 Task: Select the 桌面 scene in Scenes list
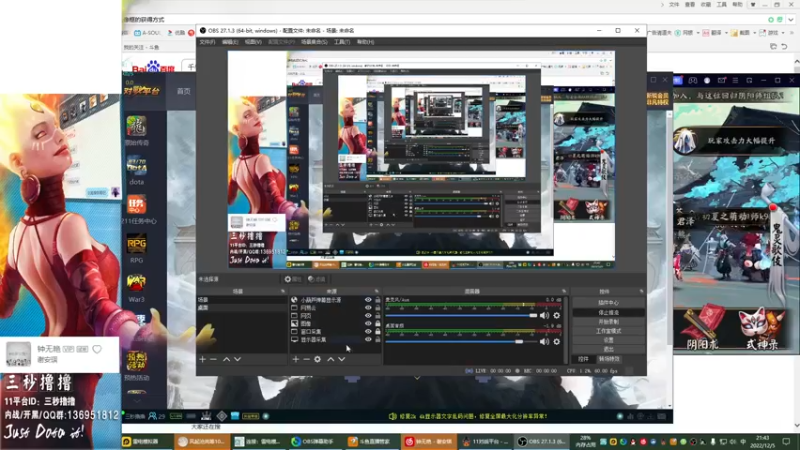click(242, 308)
